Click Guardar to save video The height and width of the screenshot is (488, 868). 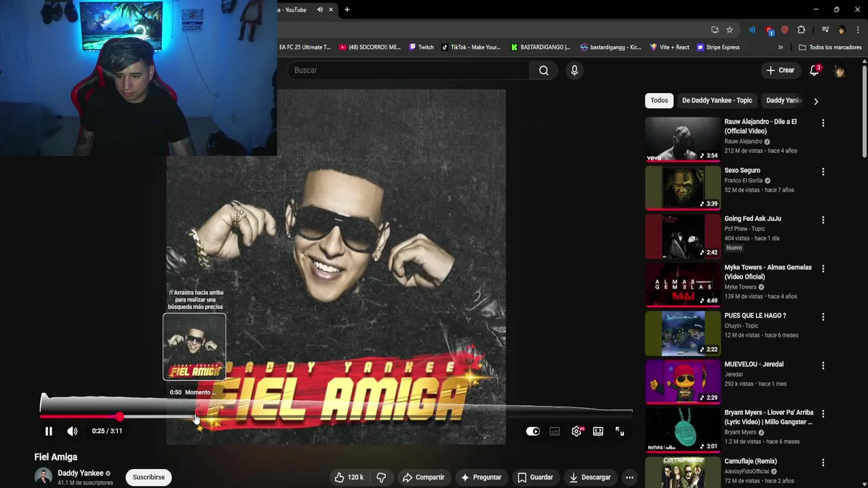coord(535,477)
